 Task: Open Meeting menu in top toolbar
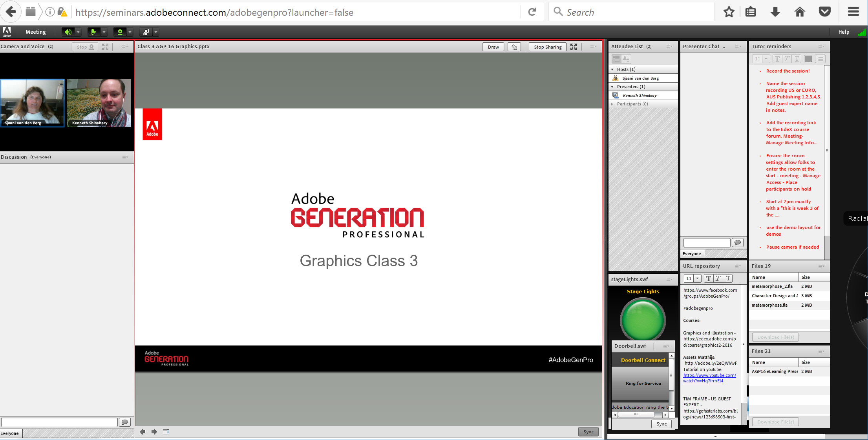point(35,31)
